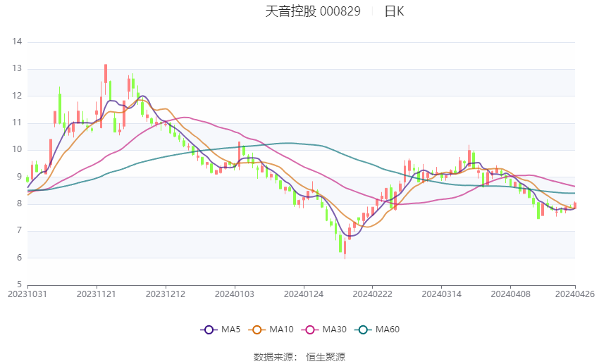599x364 pixels.
Task: Toggle the MA5 legend series
Action: 221,330
